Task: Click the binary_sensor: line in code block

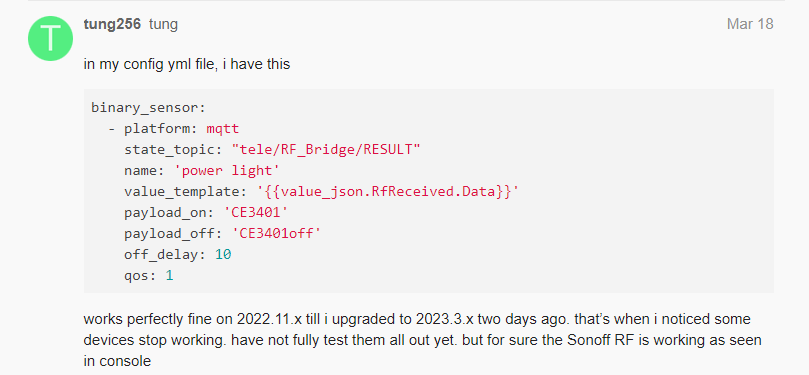Action: click(149, 108)
